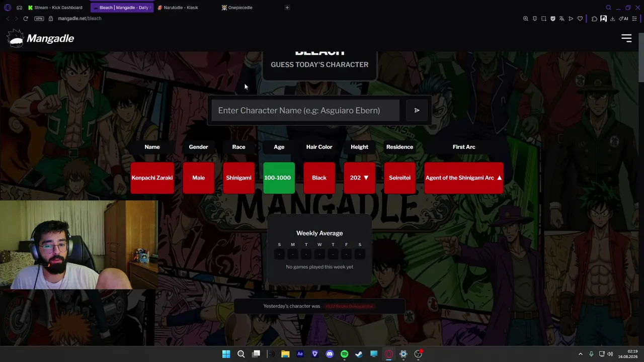
Task: Open the browser profile avatar icon
Action: [x=603, y=19]
